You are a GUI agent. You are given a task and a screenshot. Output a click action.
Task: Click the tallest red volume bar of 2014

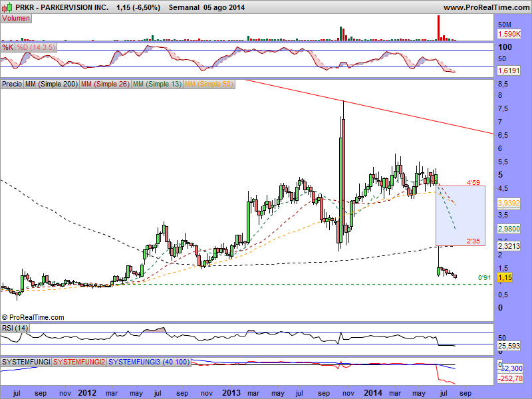tap(438, 28)
